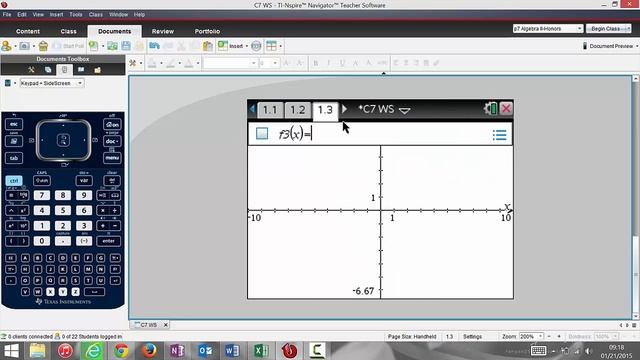Screen dimensions: 640x360
Task: Open Firefox from the taskbar
Action: 149,351
